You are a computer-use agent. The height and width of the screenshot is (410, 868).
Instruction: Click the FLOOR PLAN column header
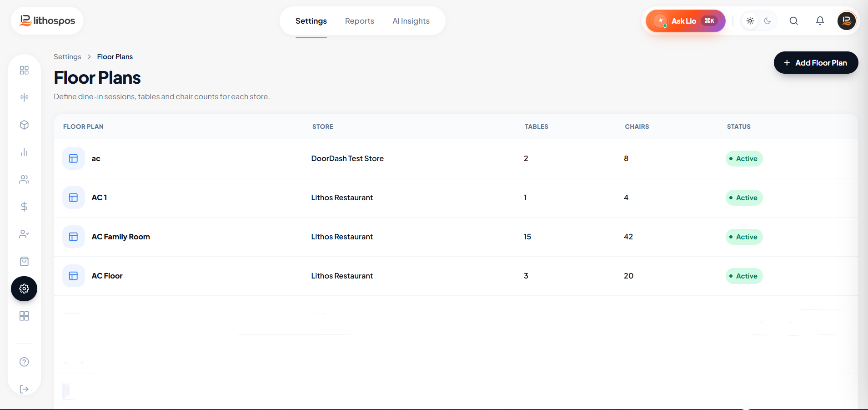tap(83, 127)
